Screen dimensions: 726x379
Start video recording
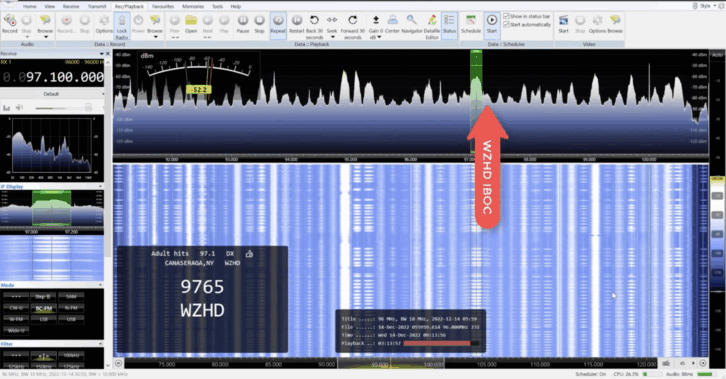click(563, 24)
